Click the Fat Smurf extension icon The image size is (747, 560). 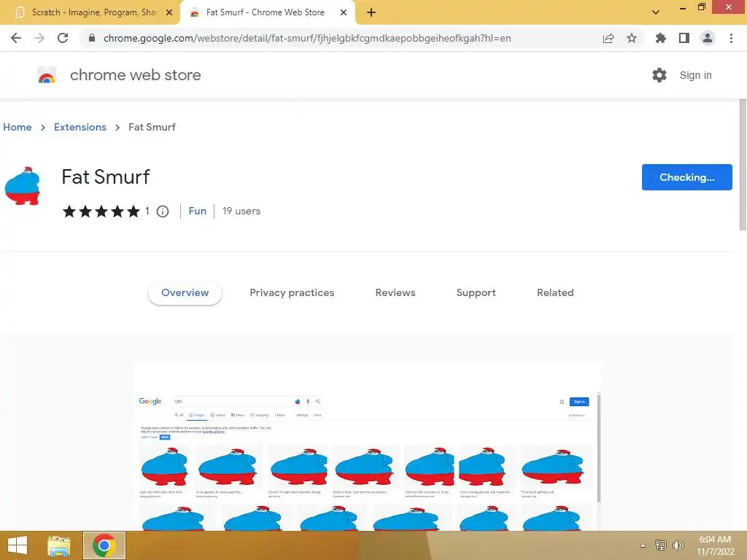23,186
